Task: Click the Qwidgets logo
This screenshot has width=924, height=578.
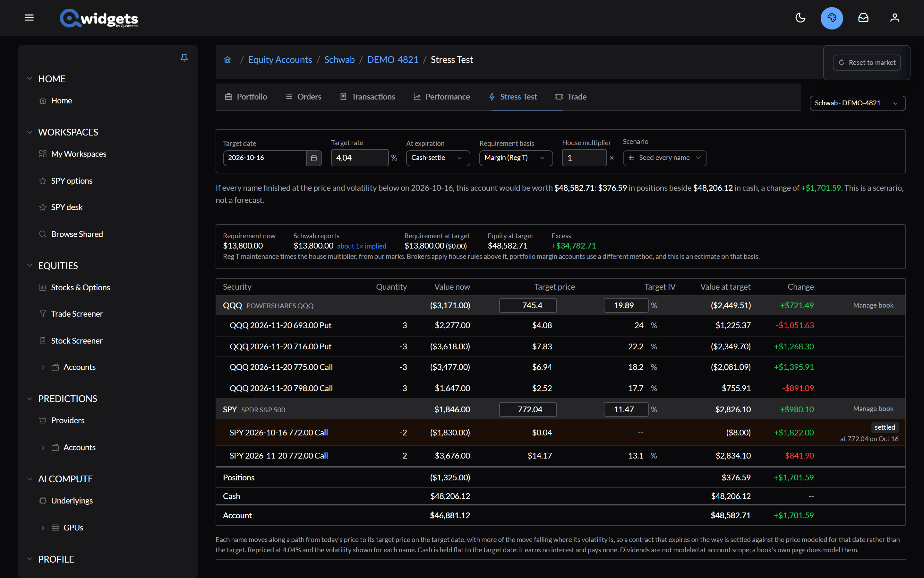Action: click(99, 18)
